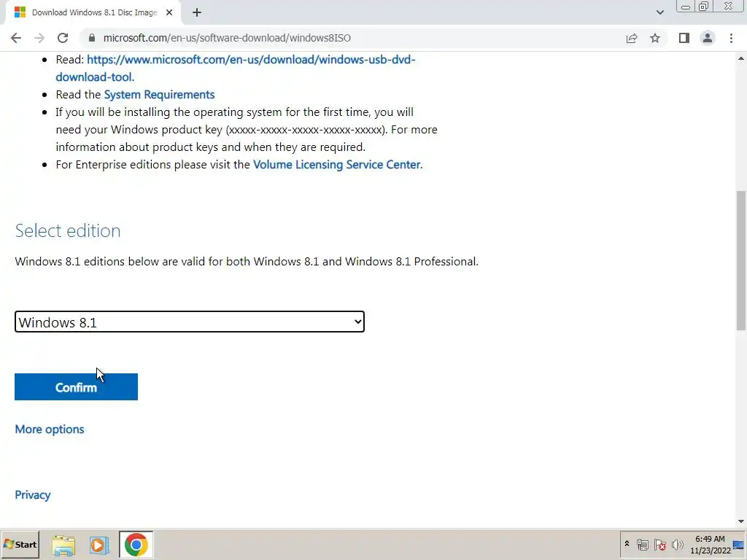Open the windows-usb-dvd-download-tool link
747x560 pixels.
[x=236, y=68]
